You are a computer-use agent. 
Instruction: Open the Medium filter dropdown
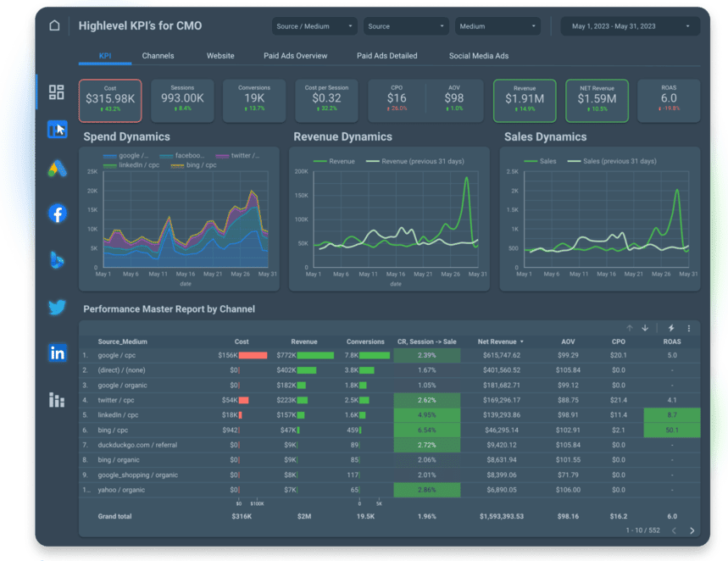tap(497, 26)
